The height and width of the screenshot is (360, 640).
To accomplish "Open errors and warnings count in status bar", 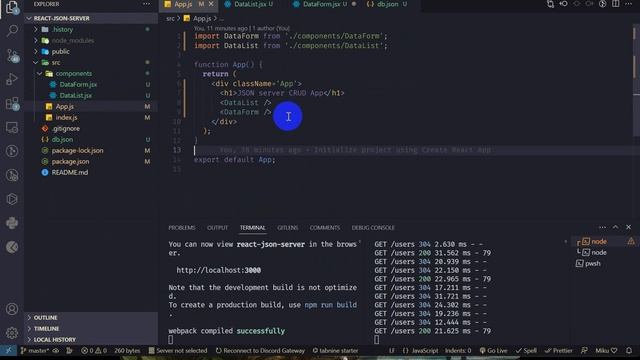I will point(94,350).
